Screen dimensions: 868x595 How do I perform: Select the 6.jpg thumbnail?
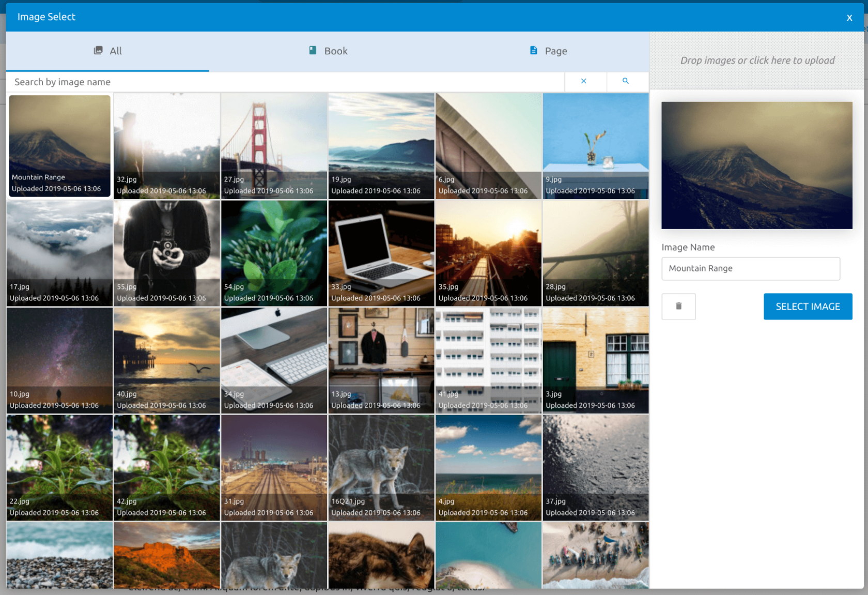click(x=488, y=146)
